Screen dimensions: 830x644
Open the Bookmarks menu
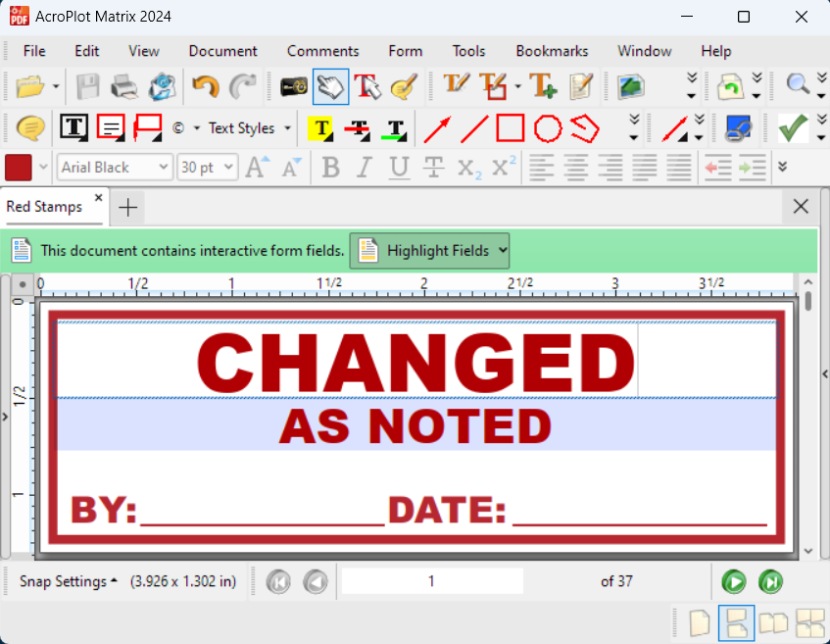click(x=552, y=51)
